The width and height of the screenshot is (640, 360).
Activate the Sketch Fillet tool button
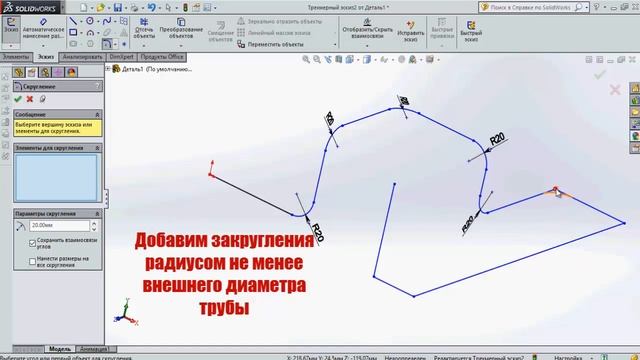click(x=107, y=43)
